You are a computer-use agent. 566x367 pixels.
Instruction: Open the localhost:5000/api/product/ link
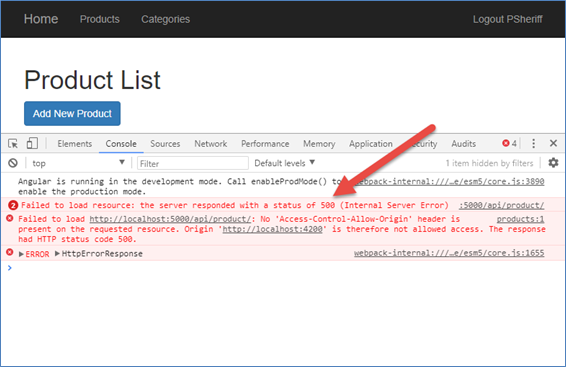170,219
